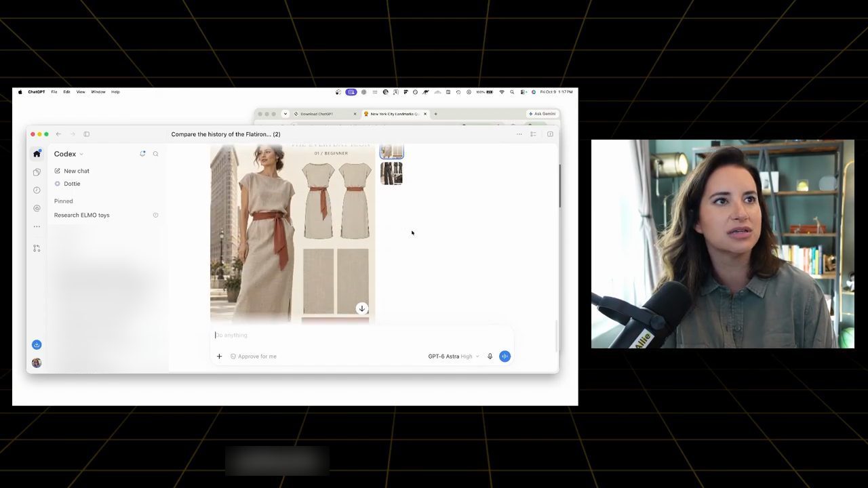
Task: Open the Window menu
Action: 98,91
